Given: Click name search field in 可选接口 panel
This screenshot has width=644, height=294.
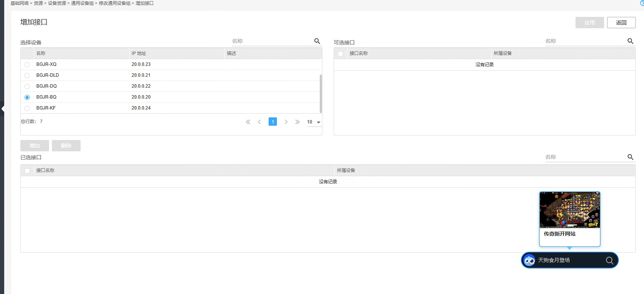Looking at the screenshot, I should click(584, 41).
